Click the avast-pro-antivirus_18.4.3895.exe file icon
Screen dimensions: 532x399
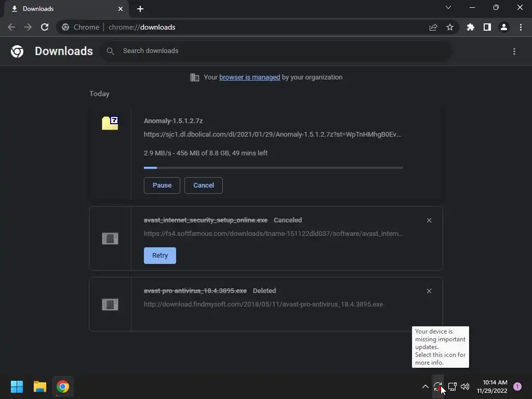click(x=110, y=304)
